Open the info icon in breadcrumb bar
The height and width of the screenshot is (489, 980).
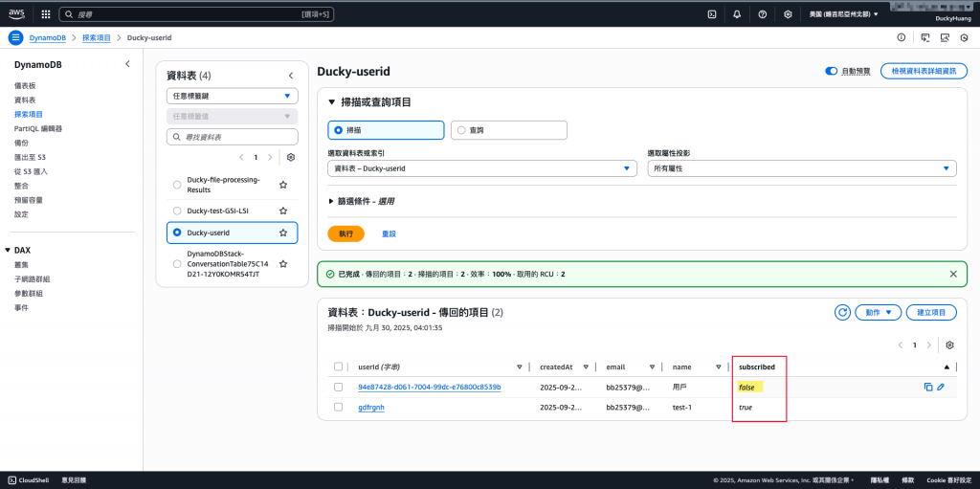pos(901,37)
